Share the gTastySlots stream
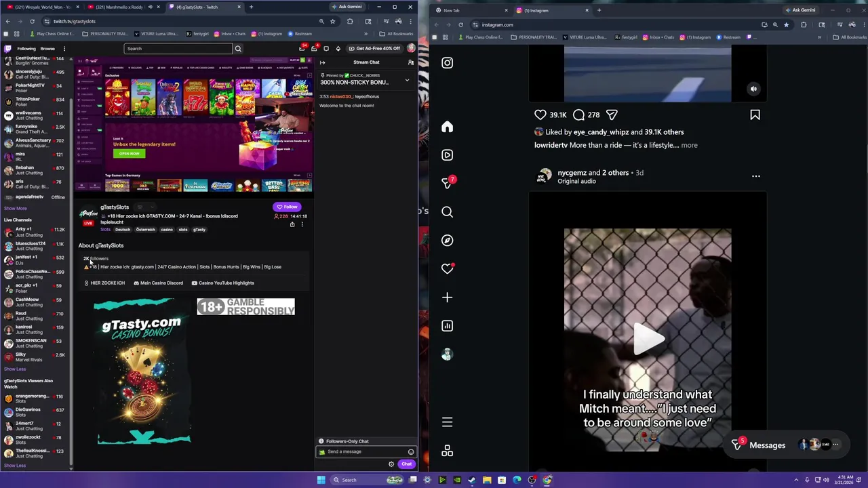Viewport: 868px width, 488px height. tap(292, 224)
